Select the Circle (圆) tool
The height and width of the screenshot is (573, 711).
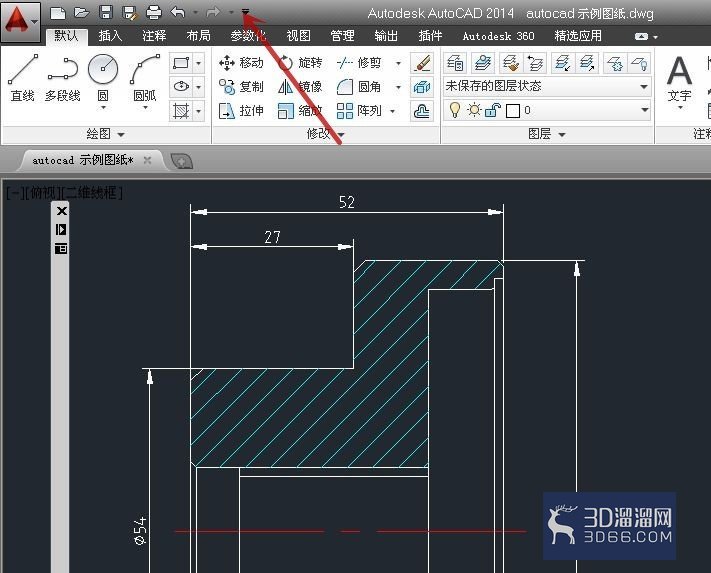tap(103, 78)
